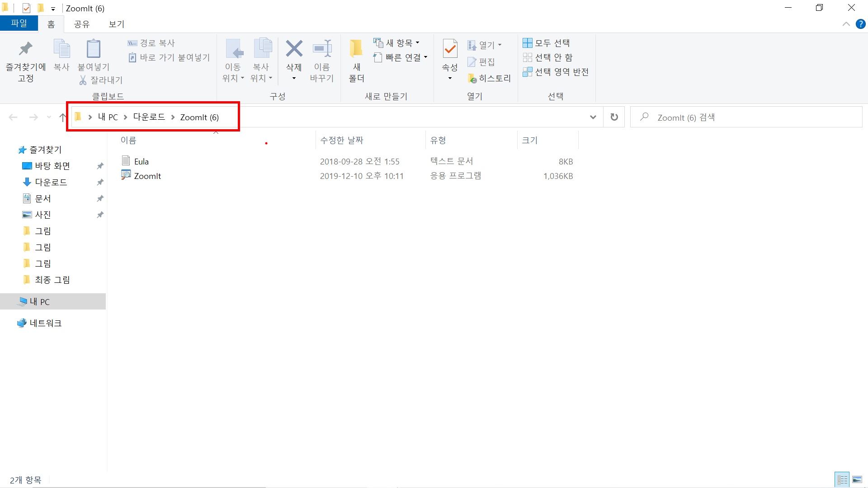Switch to the 보기 (View) tab

point(117,24)
